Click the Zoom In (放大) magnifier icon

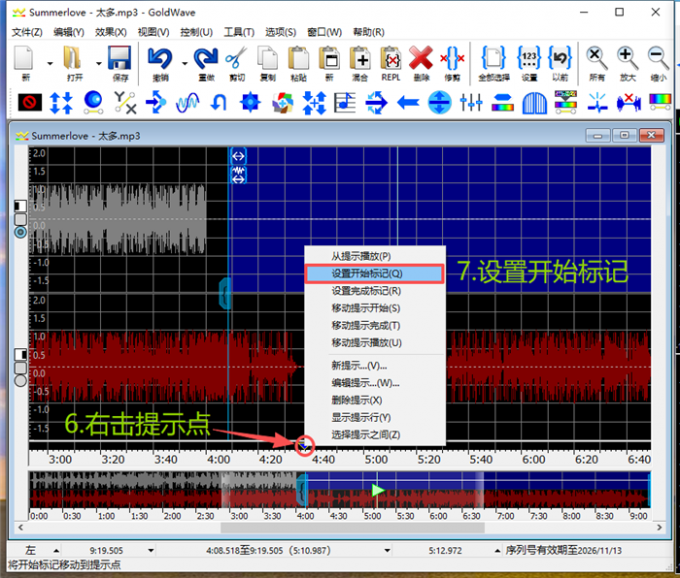tap(628, 59)
